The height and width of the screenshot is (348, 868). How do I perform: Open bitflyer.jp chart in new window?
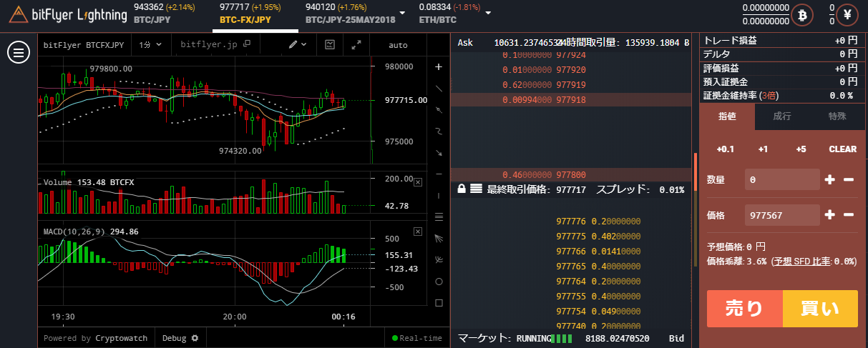pos(215,44)
